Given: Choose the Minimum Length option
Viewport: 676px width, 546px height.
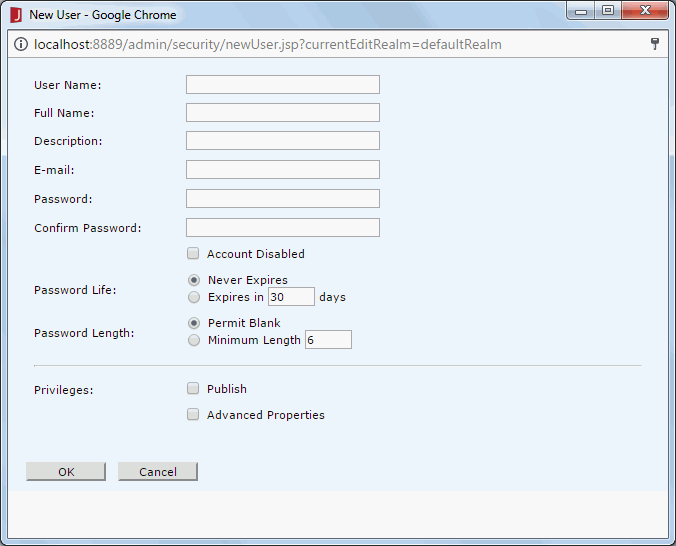Looking at the screenshot, I should click(194, 340).
